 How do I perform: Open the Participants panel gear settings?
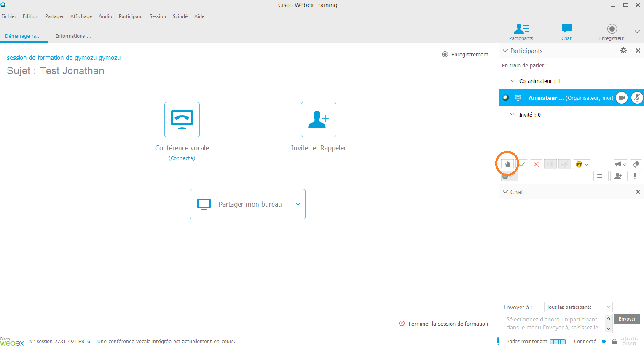(623, 51)
